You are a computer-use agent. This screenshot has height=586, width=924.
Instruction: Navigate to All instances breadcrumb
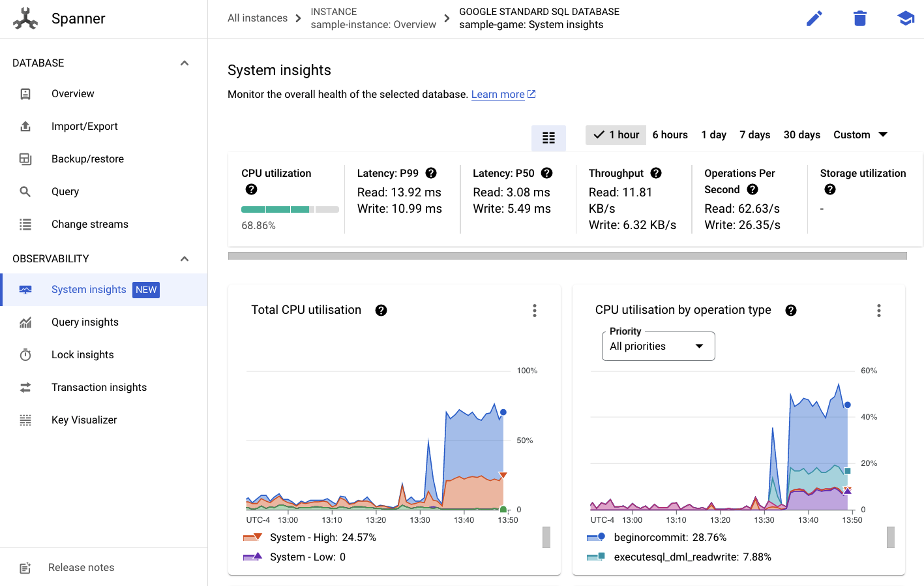(x=258, y=18)
